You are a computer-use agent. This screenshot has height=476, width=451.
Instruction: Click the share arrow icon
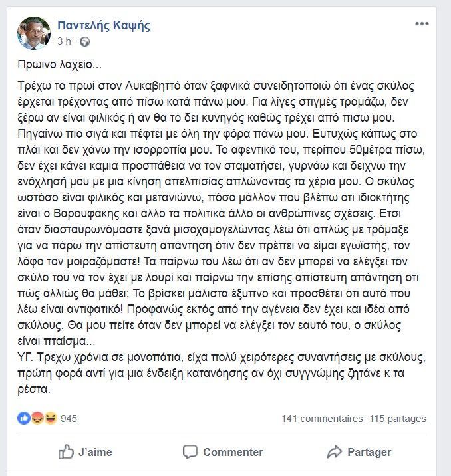[x=334, y=452]
